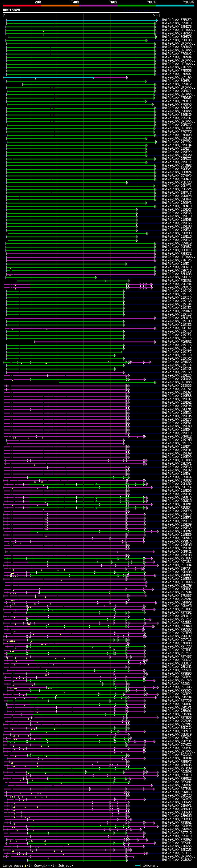197x868 pixels.
Task: Click the purple ~60% identity legend bar
Action: pos(99,6)
